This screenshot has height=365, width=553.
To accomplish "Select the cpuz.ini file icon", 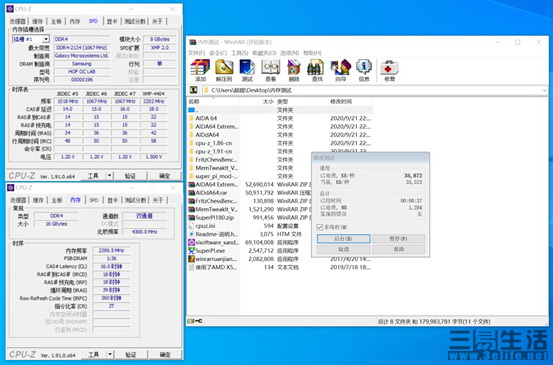I will [x=192, y=226].
